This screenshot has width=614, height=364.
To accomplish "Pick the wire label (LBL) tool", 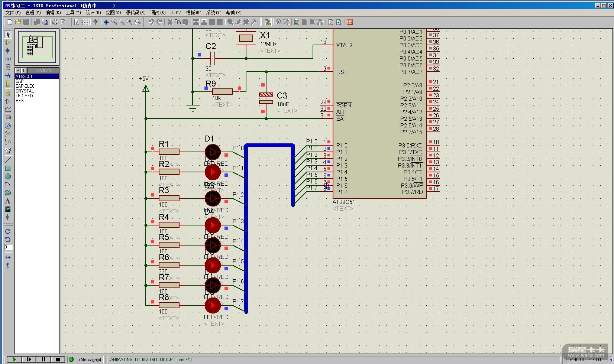I will tap(8, 59).
